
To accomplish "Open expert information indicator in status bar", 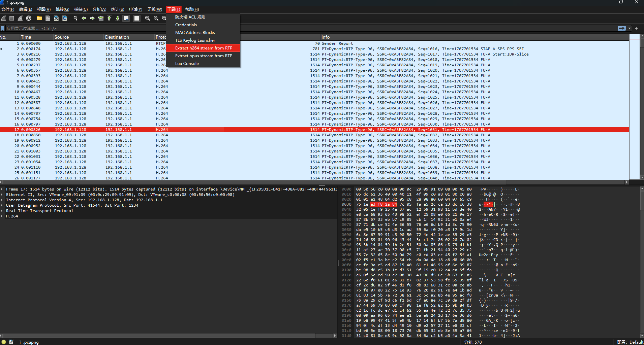I will click(x=4, y=342).
